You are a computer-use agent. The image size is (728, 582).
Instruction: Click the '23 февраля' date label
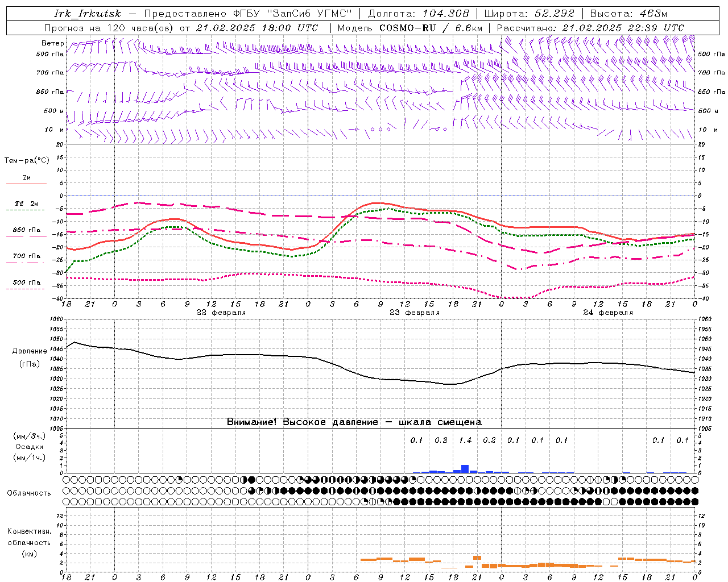point(415,313)
